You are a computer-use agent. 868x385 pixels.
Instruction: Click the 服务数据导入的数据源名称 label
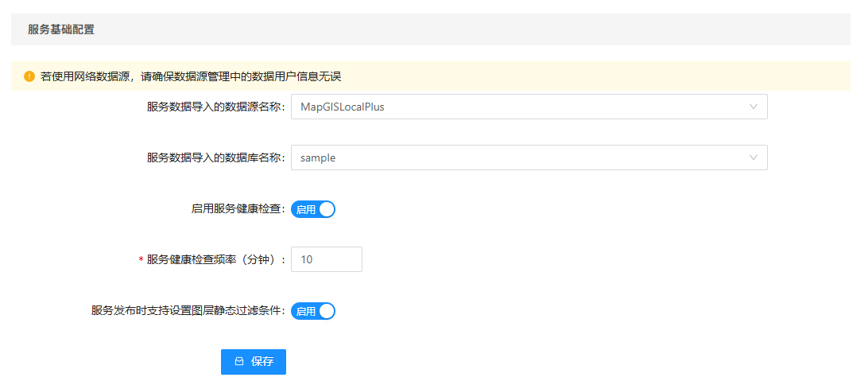pos(215,107)
